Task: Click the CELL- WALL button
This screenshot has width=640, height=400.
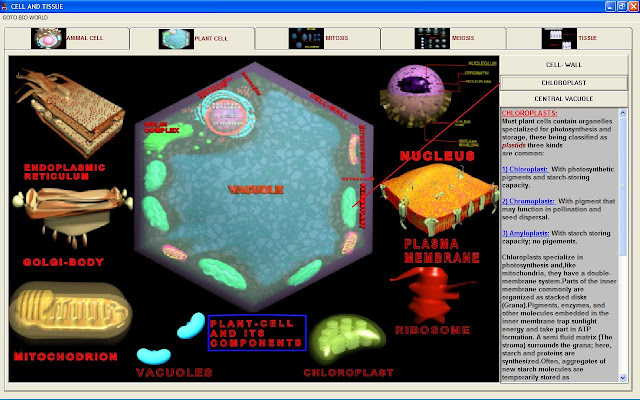Action: [x=564, y=65]
